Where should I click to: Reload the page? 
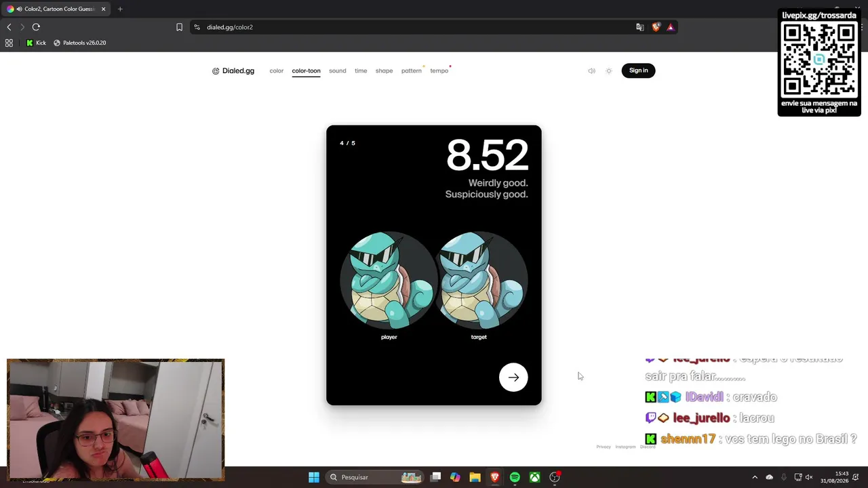click(36, 27)
